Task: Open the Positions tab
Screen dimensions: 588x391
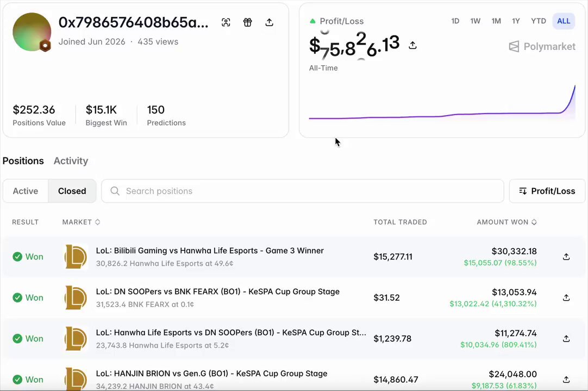Action: click(x=23, y=161)
